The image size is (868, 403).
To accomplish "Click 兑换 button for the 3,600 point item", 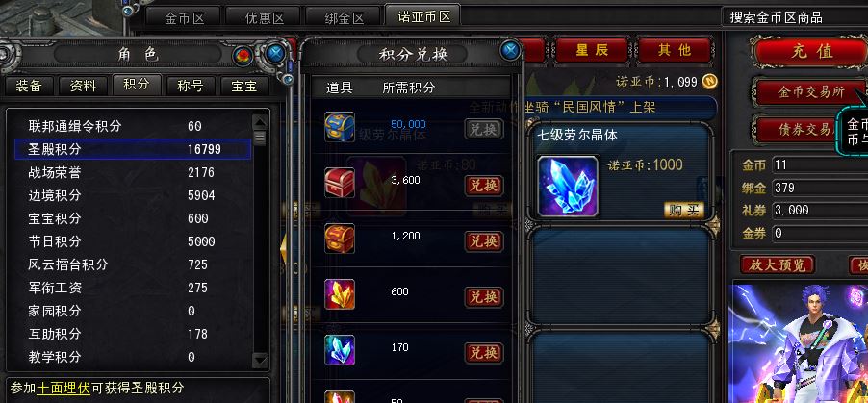I will [x=484, y=186].
